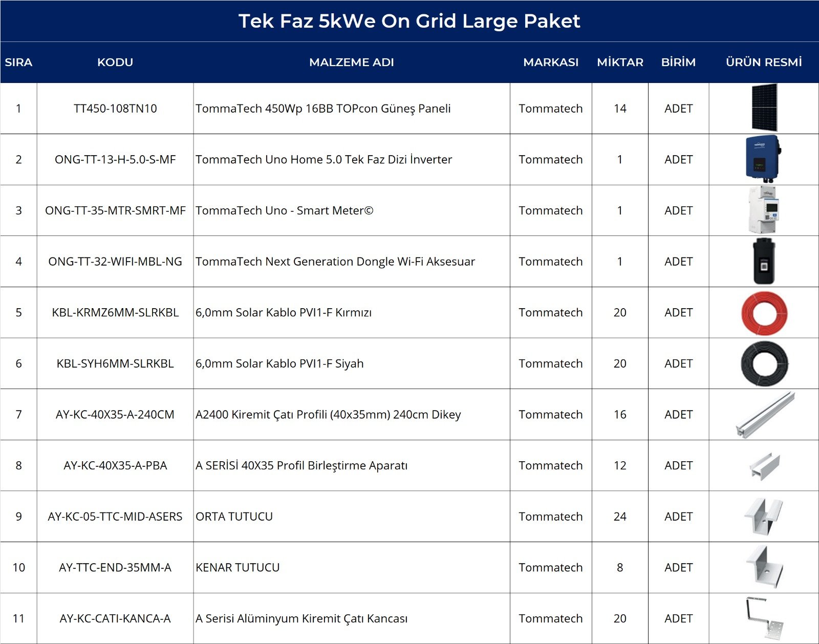
Task: Click the MİKTAR column header
Action: pyautogui.click(x=620, y=62)
